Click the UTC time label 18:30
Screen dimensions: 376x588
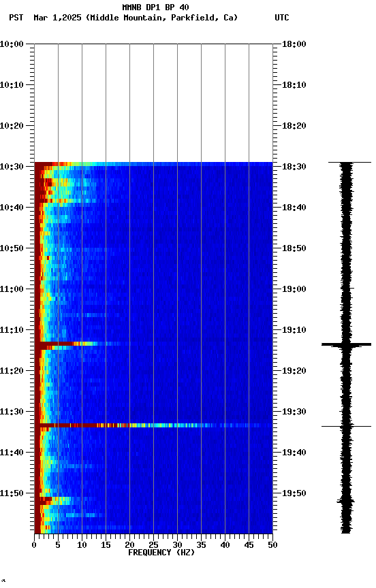point(294,167)
